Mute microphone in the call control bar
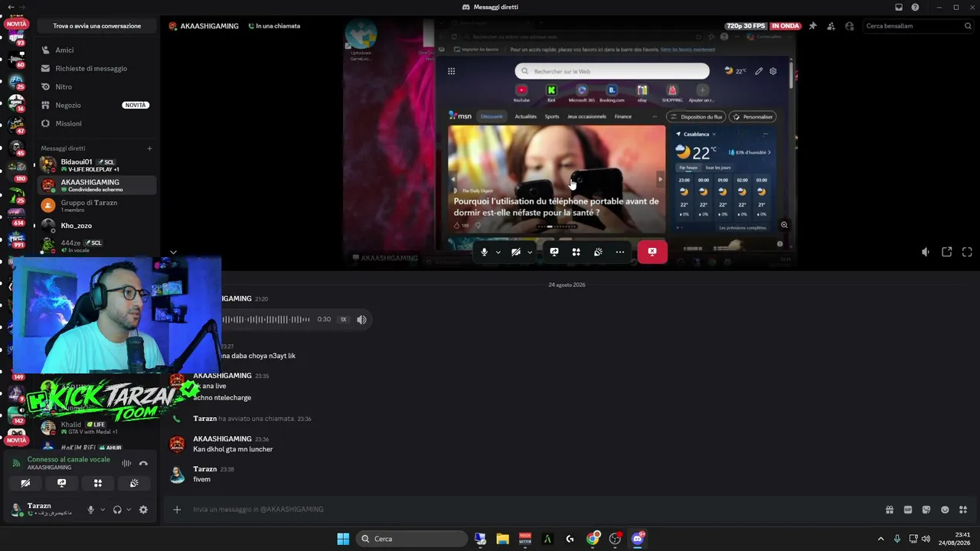The height and width of the screenshot is (551, 980). pos(484,252)
